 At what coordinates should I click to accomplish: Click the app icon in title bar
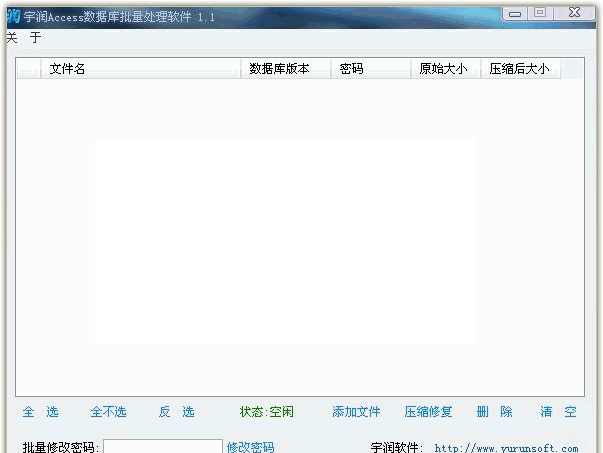tap(11, 15)
